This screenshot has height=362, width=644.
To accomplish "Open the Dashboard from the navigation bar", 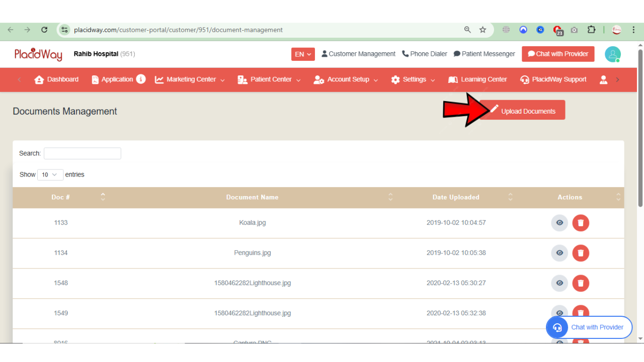I will click(56, 79).
